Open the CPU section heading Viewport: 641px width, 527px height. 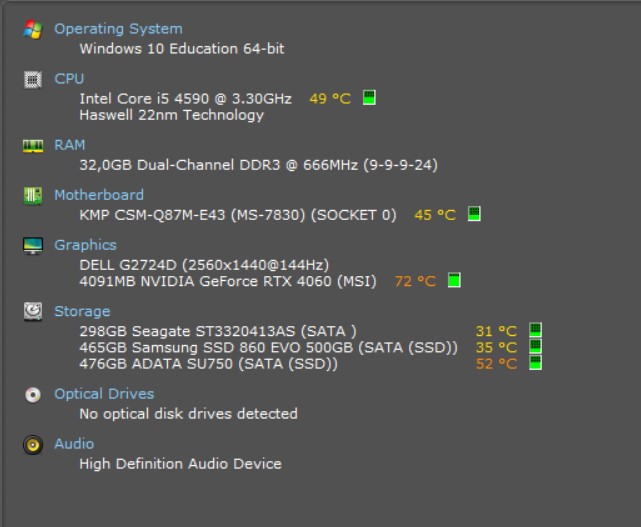tap(69, 79)
